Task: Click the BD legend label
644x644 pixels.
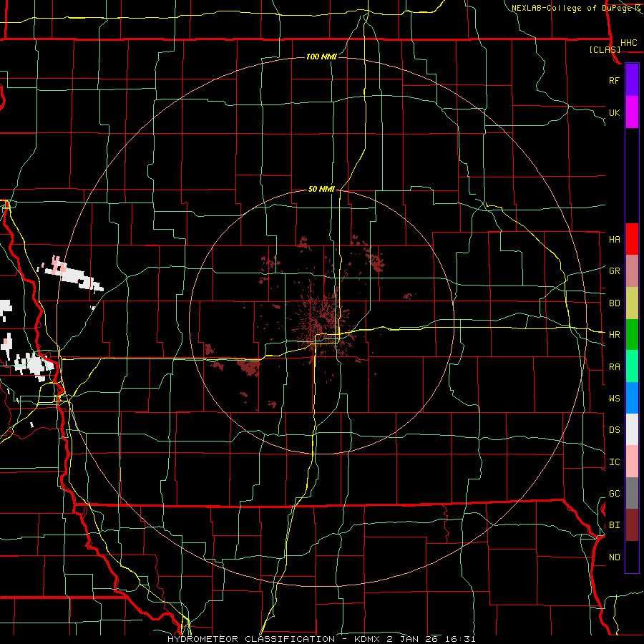Action: 615,303
